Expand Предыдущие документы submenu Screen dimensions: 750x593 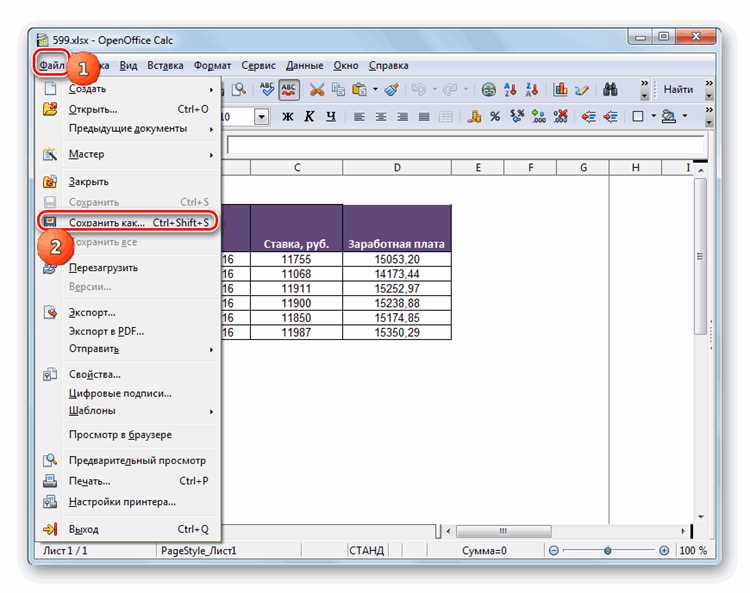128,129
